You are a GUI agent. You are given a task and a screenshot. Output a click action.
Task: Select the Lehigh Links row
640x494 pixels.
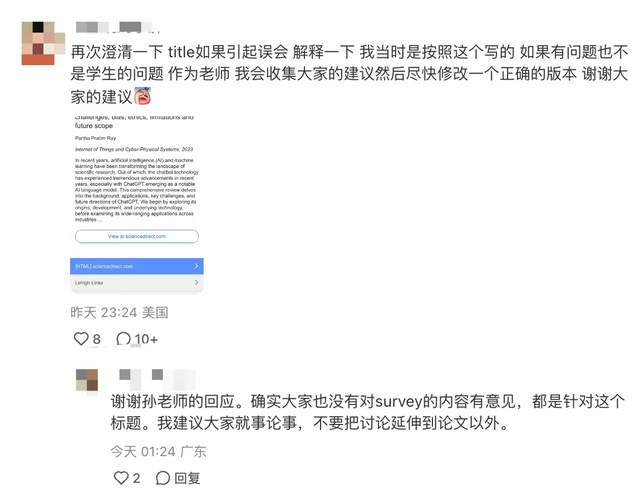click(x=137, y=283)
